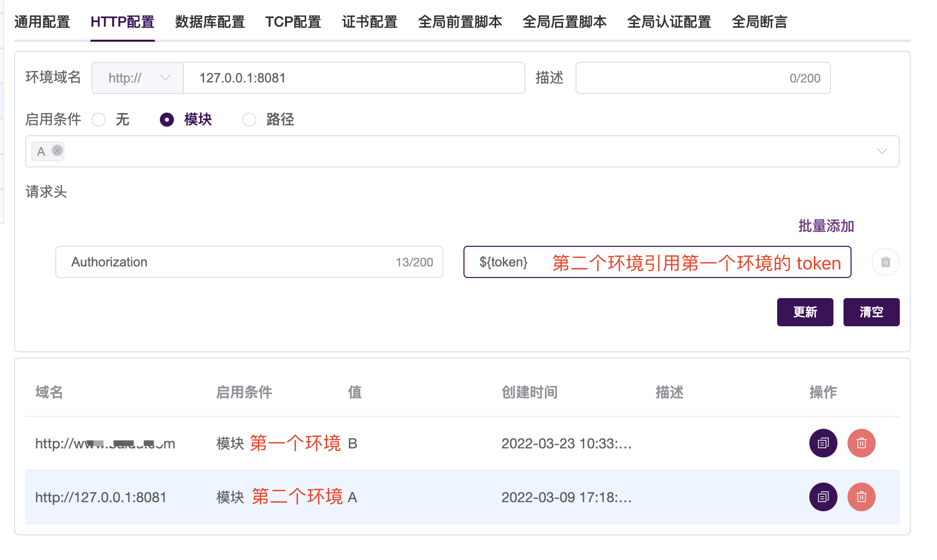Click the 清空 button
937x560 pixels.
pos(871,312)
